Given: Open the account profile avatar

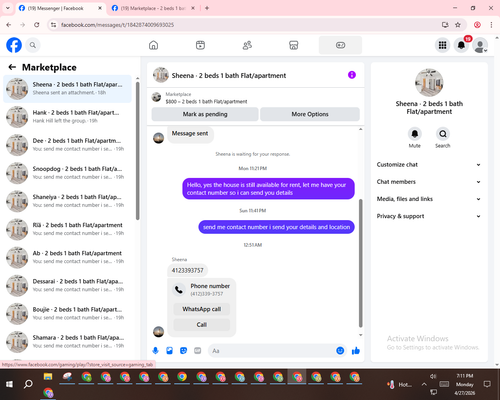Looking at the screenshot, I should click(x=480, y=45).
